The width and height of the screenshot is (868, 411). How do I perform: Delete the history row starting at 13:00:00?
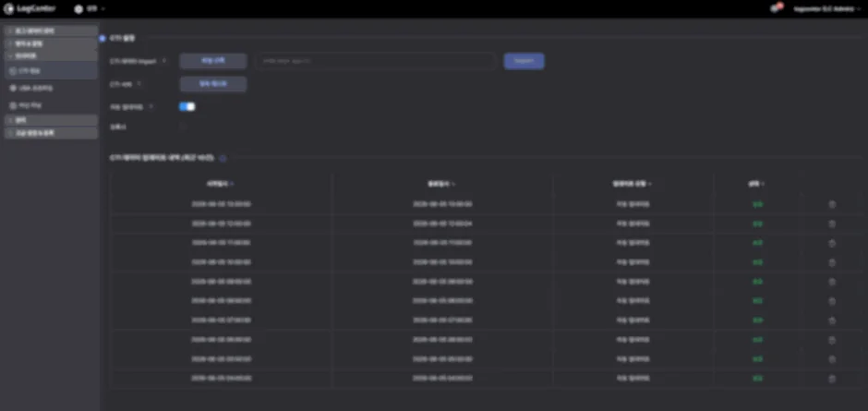pyautogui.click(x=831, y=204)
